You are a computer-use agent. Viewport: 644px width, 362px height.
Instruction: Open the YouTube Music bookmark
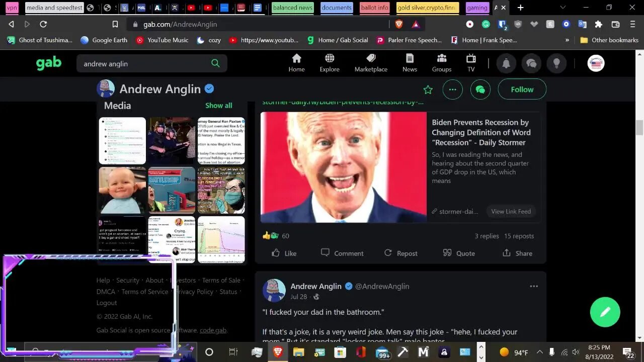[x=162, y=40]
